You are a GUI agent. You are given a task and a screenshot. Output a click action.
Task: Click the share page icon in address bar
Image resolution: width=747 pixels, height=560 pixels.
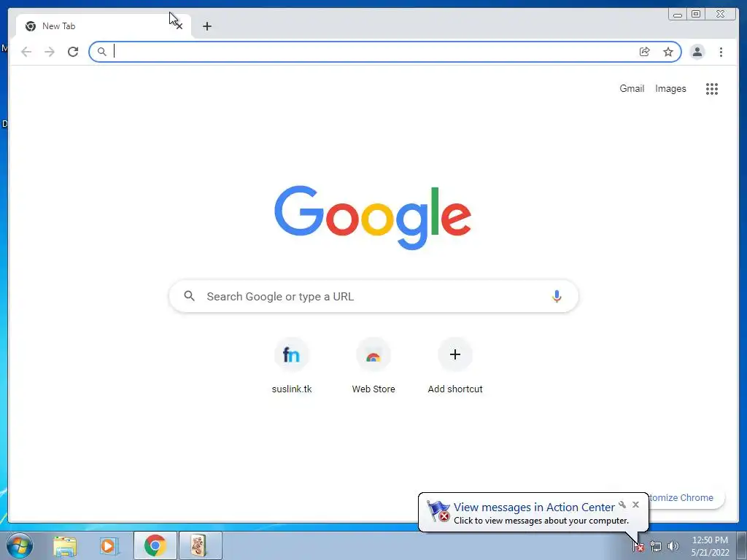645,52
